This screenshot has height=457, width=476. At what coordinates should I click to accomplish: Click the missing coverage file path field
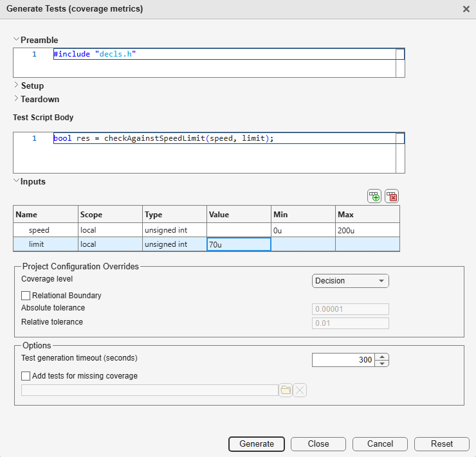pyautogui.click(x=150, y=390)
